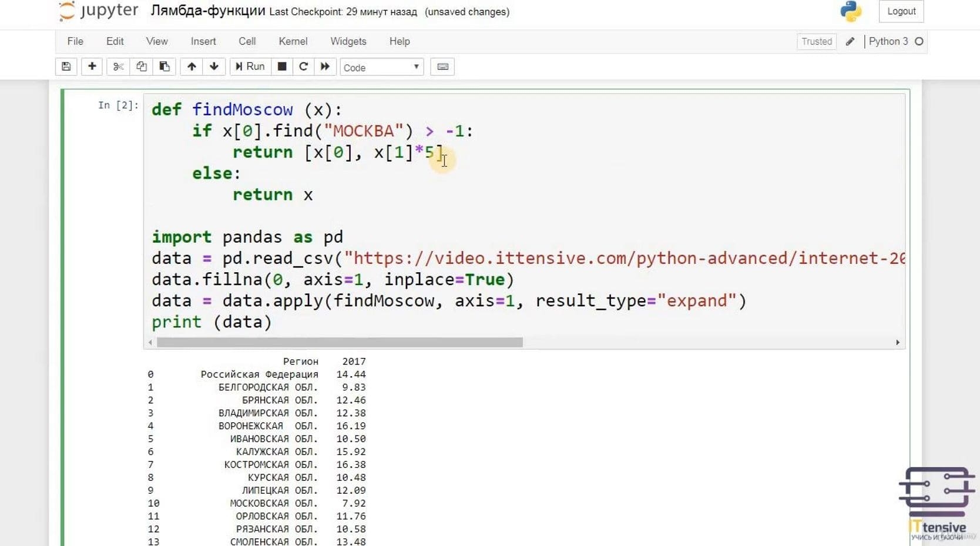Click the else: line in the code
The height and width of the screenshot is (546, 980).
click(216, 173)
